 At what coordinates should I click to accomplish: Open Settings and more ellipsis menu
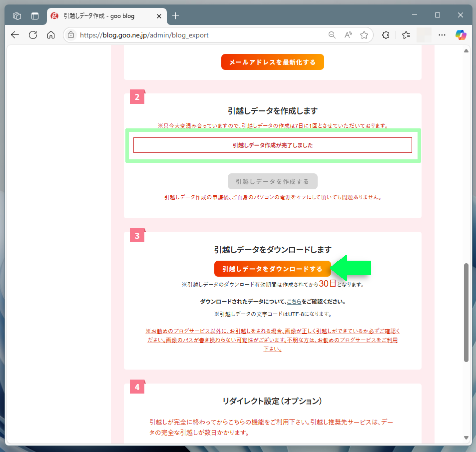click(442, 35)
